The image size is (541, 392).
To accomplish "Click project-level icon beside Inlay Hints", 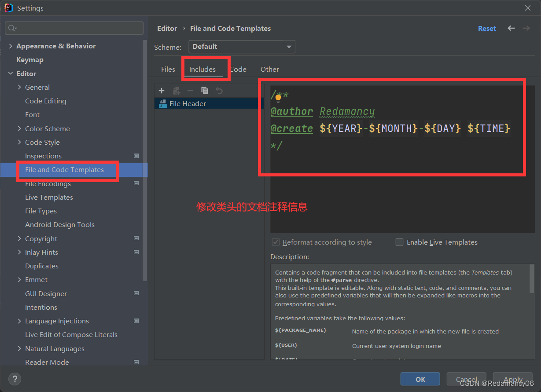I will coord(136,252).
